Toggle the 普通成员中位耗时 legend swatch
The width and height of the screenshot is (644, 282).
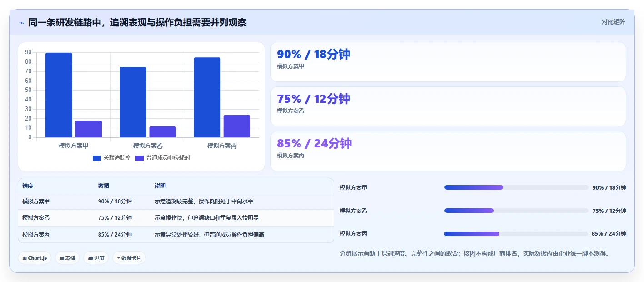pyautogui.click(x=140, y=158)
